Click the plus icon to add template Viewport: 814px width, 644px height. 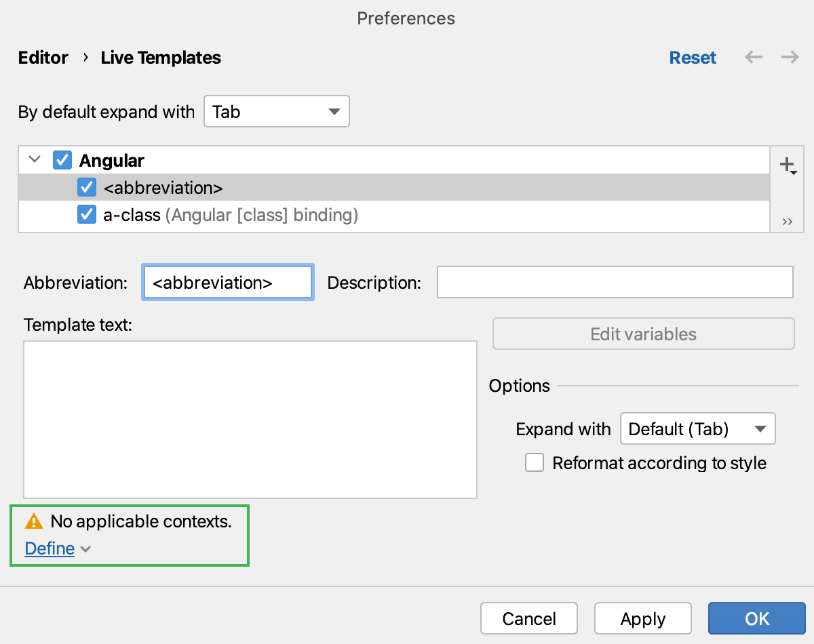[787, 164]
